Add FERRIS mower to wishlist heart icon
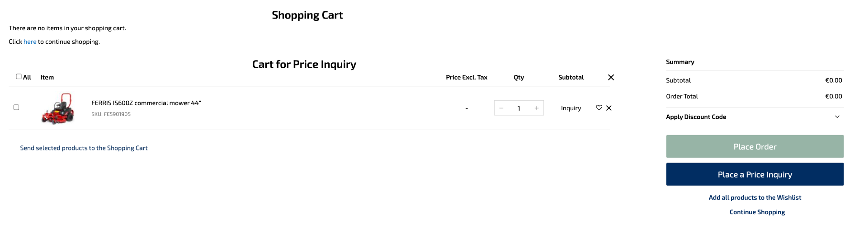 click(x=599, y=108)
